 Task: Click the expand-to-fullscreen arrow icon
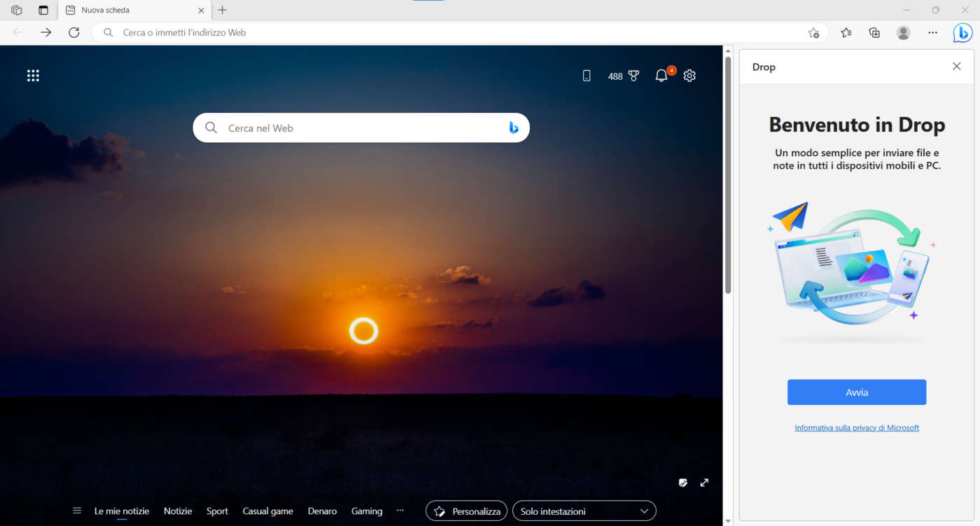click(704, 483)
